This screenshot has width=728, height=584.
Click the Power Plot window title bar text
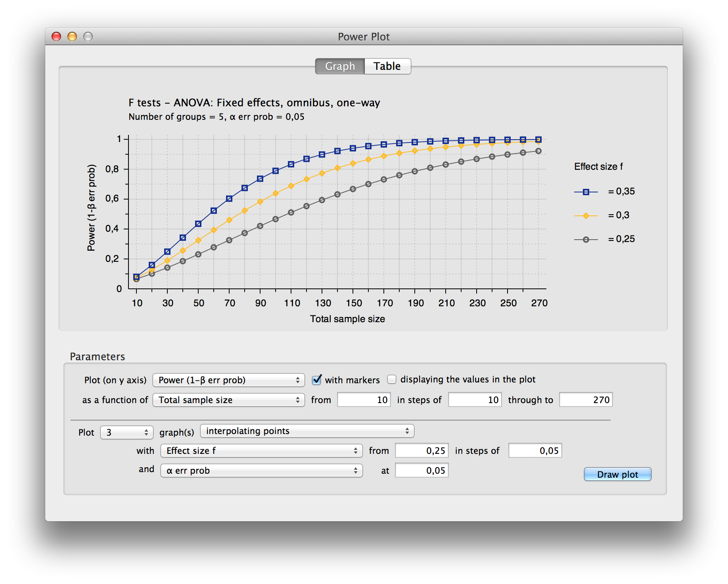click(364, 36)
